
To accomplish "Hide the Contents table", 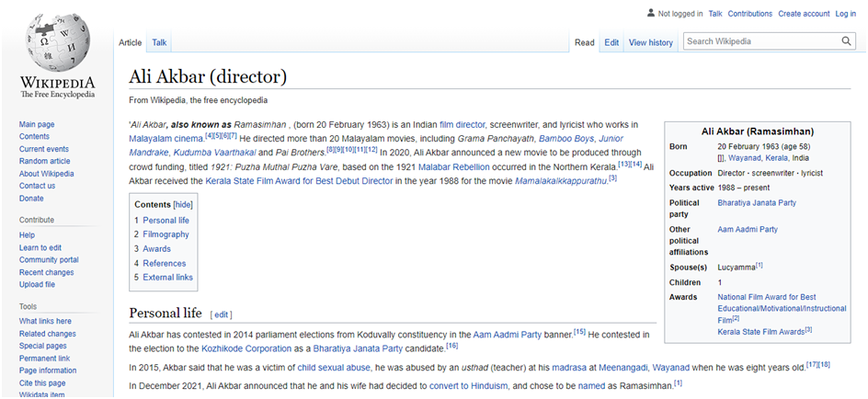I will tap(183, 204).
